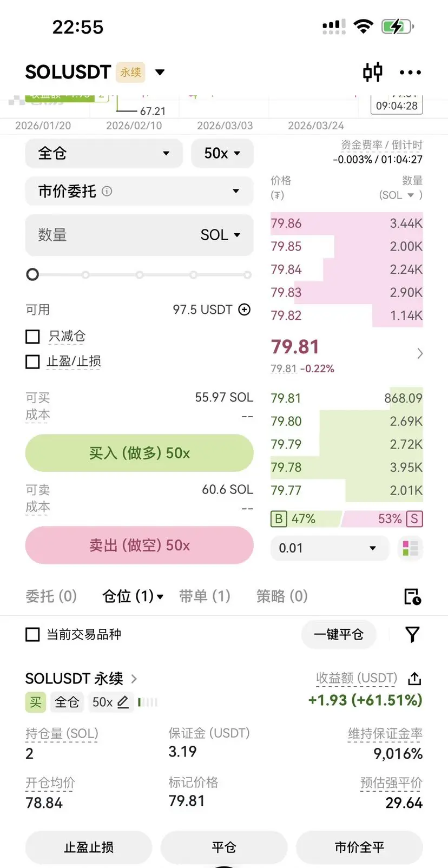Screen dimensions: 448x868
Task: Expand the 全仓 margin mode dropdown
Action: [x=102, y=153]
